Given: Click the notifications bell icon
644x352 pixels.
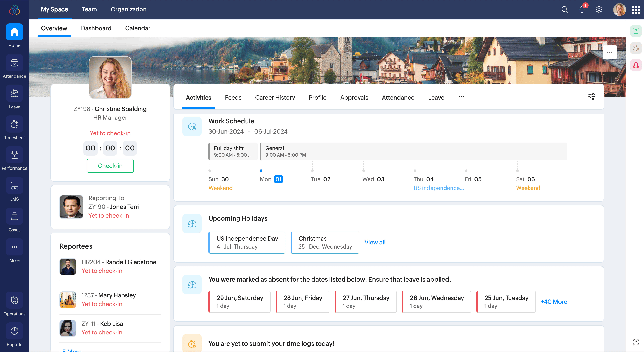Looking at the screenshot, I should [x=582, y=10].
